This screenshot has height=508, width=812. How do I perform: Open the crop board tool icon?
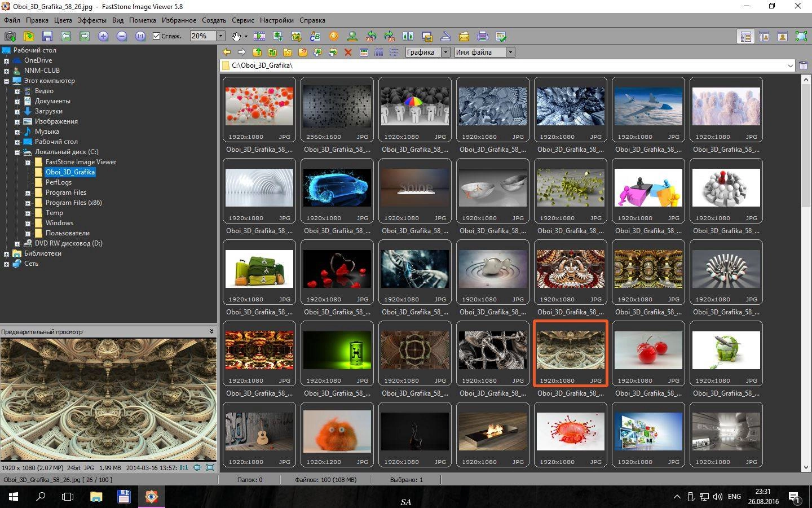point(297,36)
